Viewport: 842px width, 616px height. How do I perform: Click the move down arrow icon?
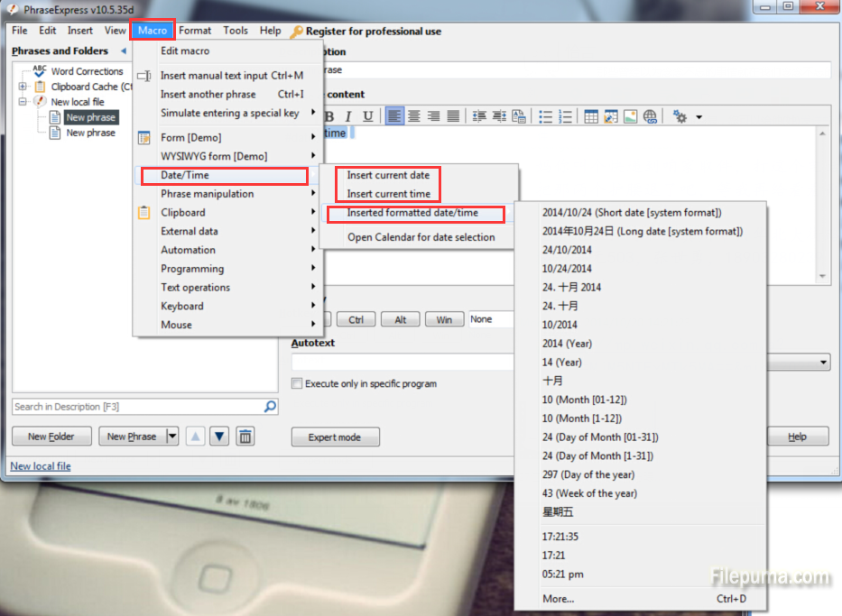point(219,437)
